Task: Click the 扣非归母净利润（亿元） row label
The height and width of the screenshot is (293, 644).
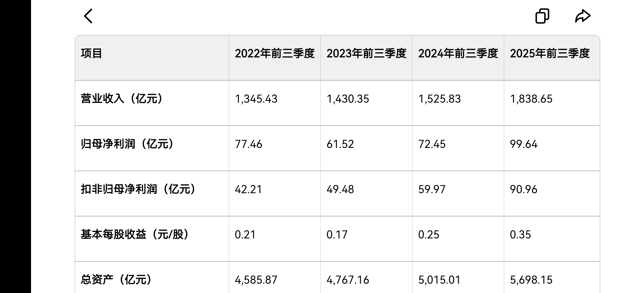Action: pos(138,189)
